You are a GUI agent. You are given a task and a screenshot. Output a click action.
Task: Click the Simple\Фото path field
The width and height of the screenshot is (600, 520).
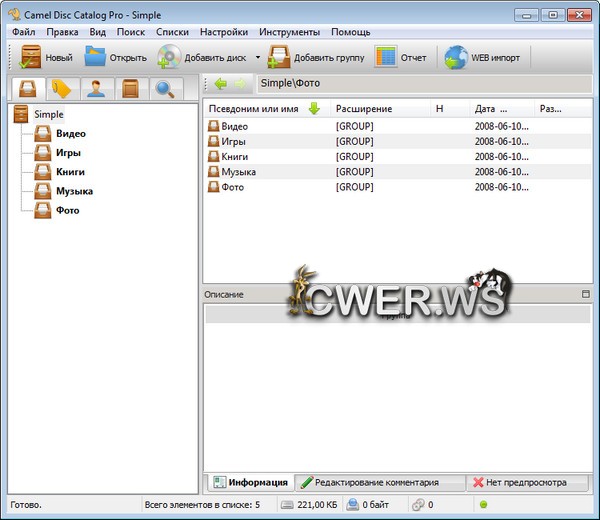pyautogui.click(x=424, y=83)
